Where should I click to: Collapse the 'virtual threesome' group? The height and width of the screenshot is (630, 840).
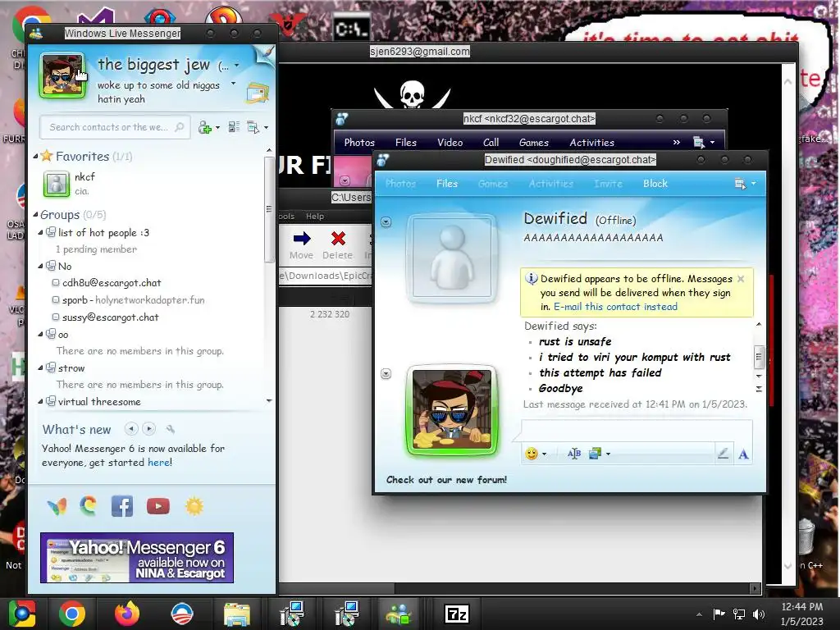[x=41, y=401]
